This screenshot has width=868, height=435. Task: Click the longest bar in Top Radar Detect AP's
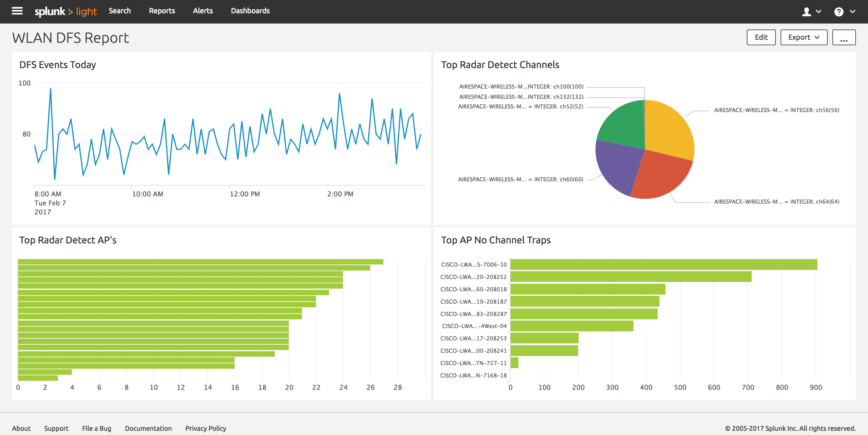click(200, 262)
